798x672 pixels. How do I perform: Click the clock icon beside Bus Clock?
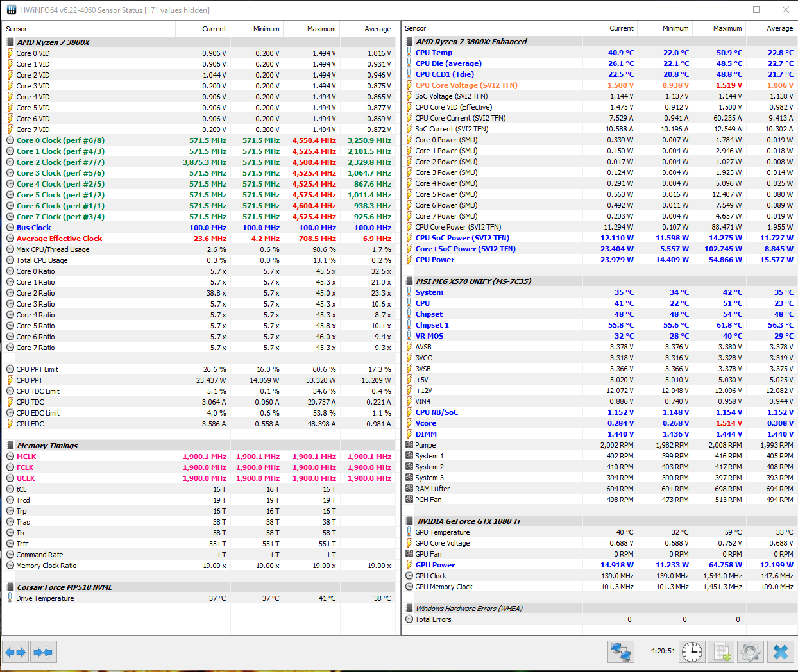10,228
